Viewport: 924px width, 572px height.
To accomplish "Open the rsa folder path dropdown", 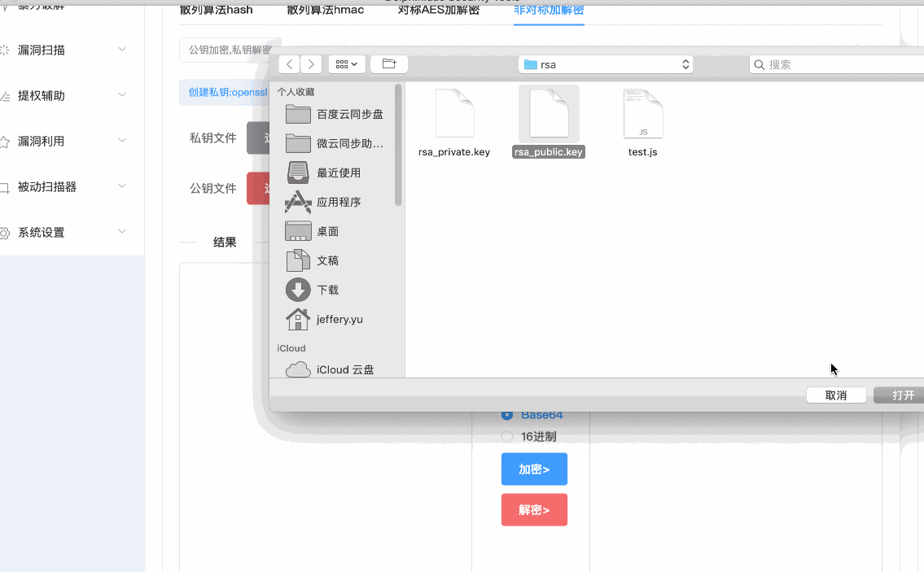I will click(607, 64).
